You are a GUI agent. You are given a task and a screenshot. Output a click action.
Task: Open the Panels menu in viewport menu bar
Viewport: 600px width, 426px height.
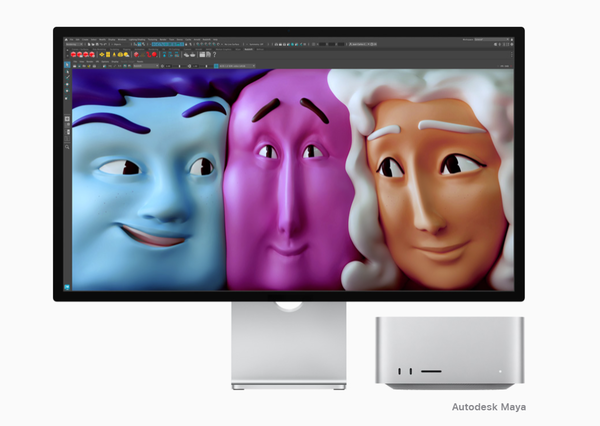click(140, 61)
